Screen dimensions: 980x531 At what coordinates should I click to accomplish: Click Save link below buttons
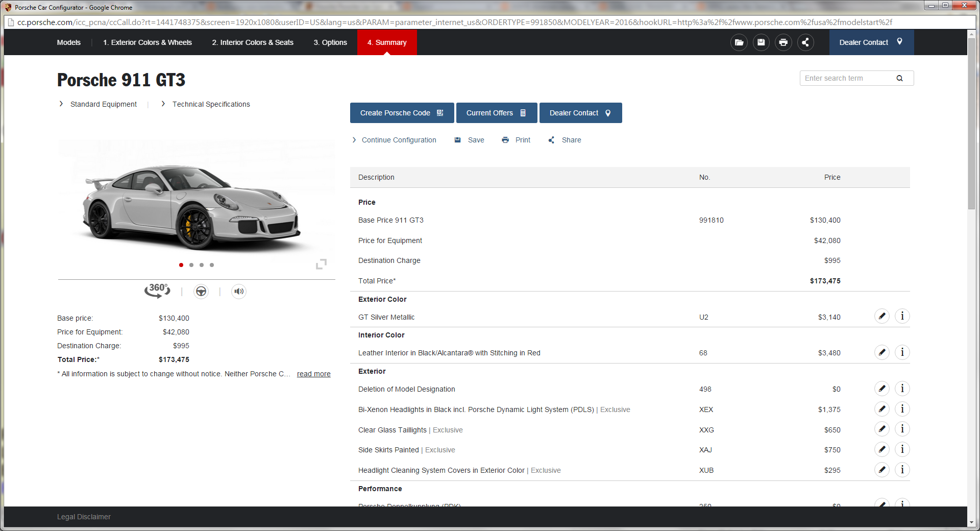470,140
